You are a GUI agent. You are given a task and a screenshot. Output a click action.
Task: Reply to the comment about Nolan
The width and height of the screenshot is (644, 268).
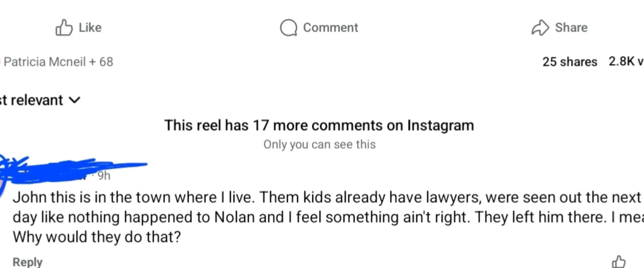coord(28,262)
